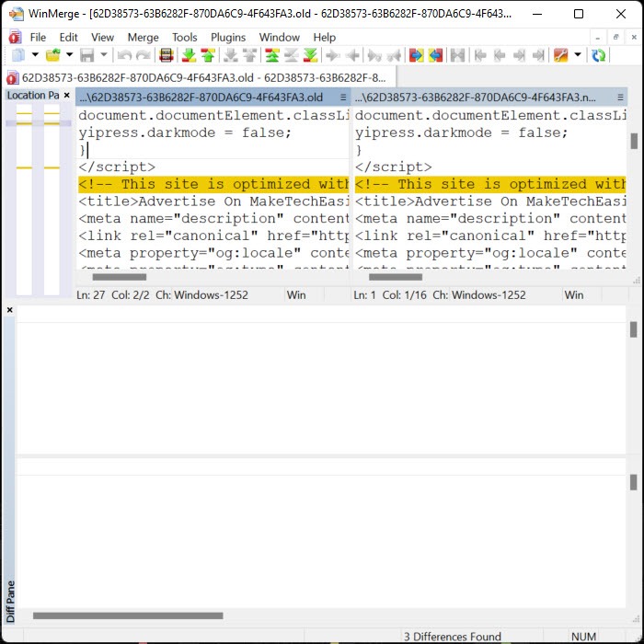Image resolution: width=644 pixels, height=644 pixels.
Task: Click greyed Copy Left arrow icon
Action: point(352,55)
